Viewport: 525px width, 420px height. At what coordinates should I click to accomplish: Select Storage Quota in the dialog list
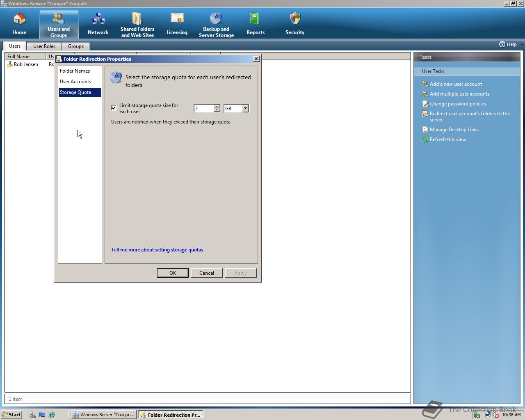click(x=80, y=92)
